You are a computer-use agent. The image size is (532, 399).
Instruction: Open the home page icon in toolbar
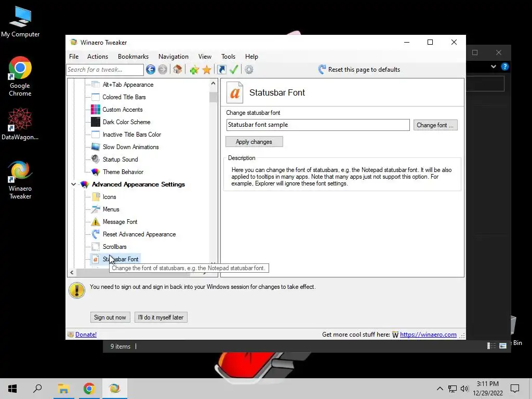[x=178, y=70]
